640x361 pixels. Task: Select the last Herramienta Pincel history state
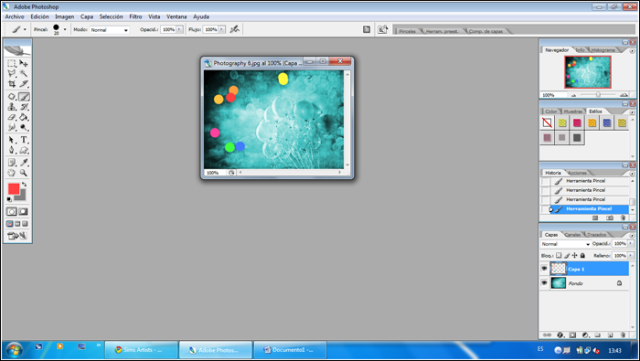click(x=589, y=209)
